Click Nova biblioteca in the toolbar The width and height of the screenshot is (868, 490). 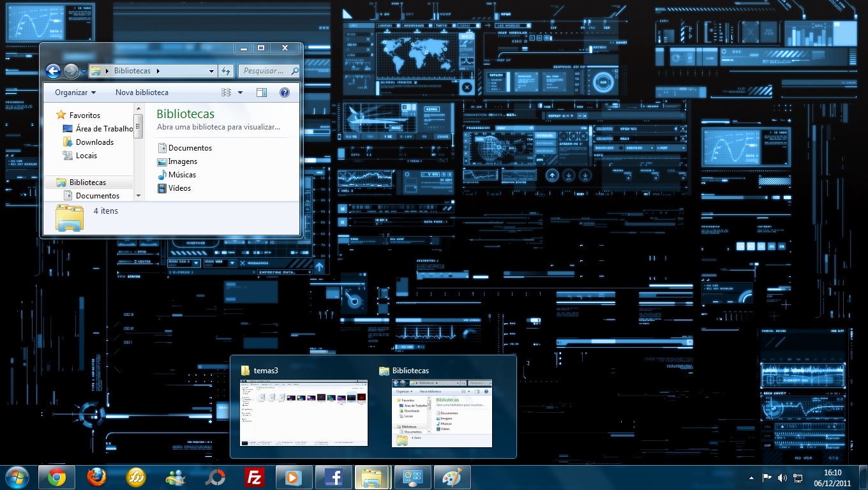pos(142,92)
